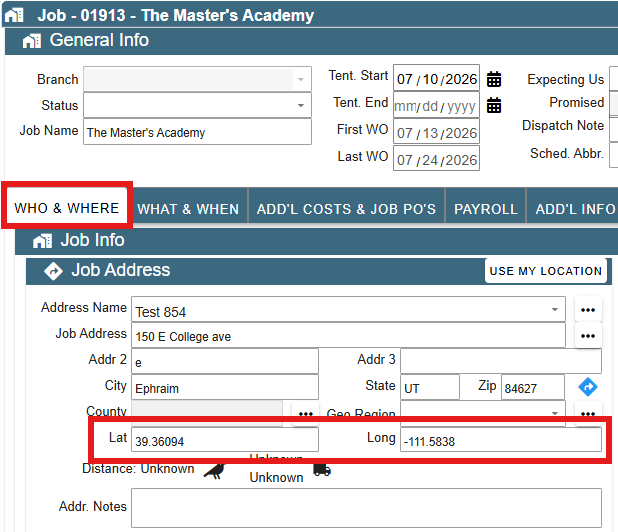The image size is (618, 532).
Task: Switch to the WHAT & WHEN tab
Action: click(x=188, y=209)
